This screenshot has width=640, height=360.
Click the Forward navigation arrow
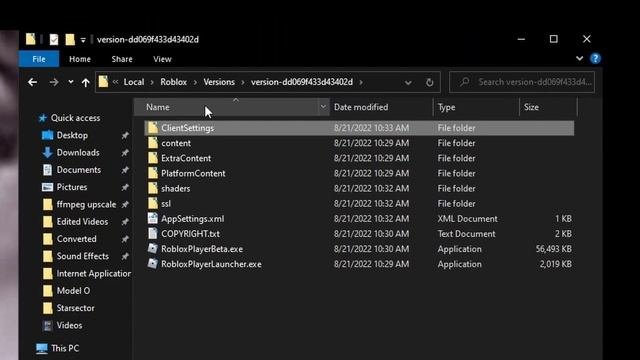54,82
